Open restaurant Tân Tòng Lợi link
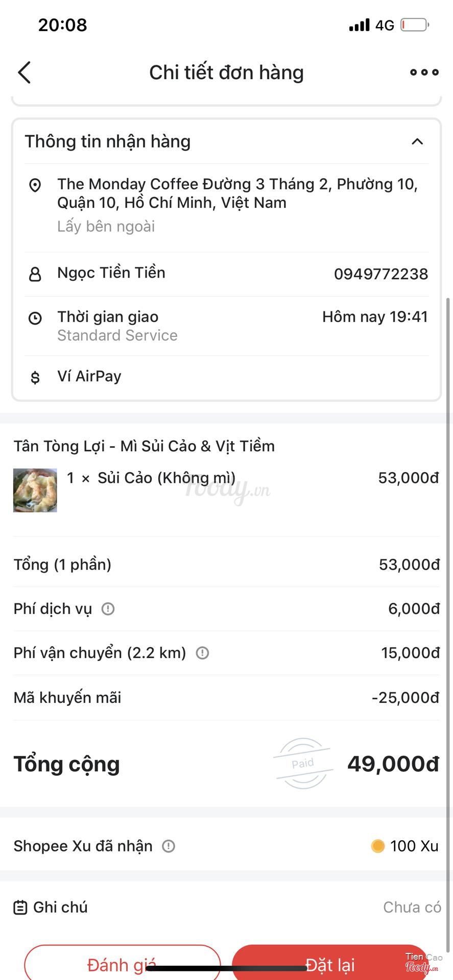Image resolution: width=453 pixels, height=980 pixels. pyautogui.click(x=144, y=446)
